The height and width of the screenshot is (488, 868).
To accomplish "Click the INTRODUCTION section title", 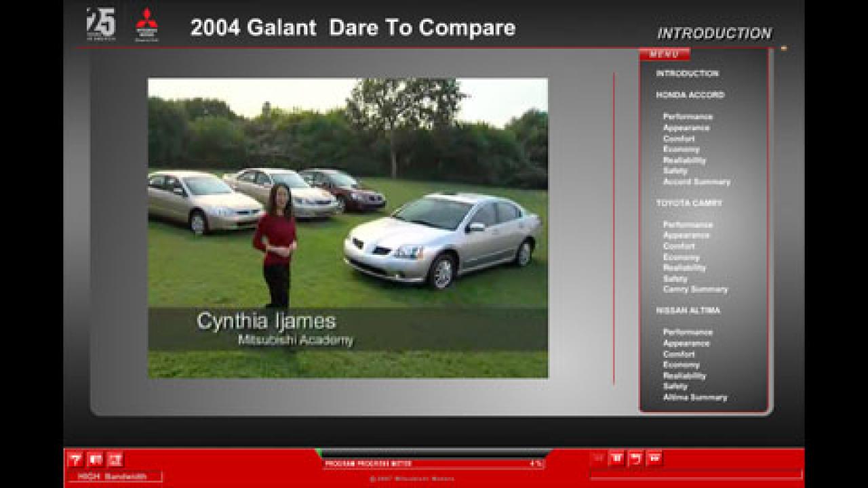I will [714, 33].
